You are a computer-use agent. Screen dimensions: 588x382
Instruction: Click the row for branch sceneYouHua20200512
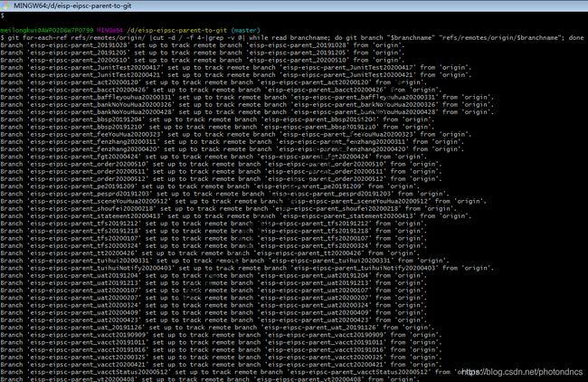tap(243, 201)
